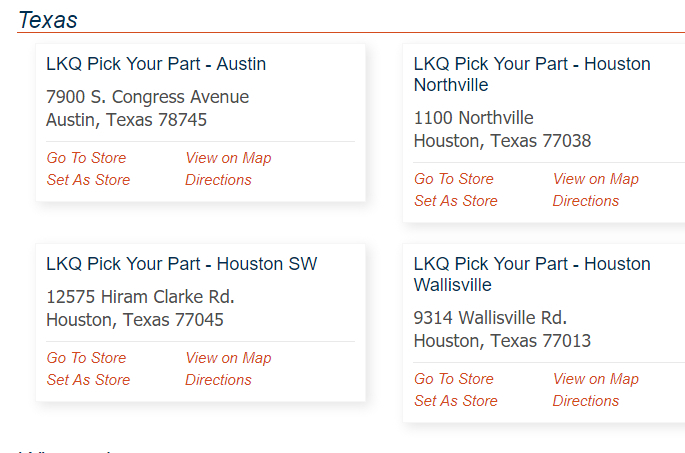This screenshot has width=685, height=453.
Task: View the Austin store on map
Action: pos(228,158)
